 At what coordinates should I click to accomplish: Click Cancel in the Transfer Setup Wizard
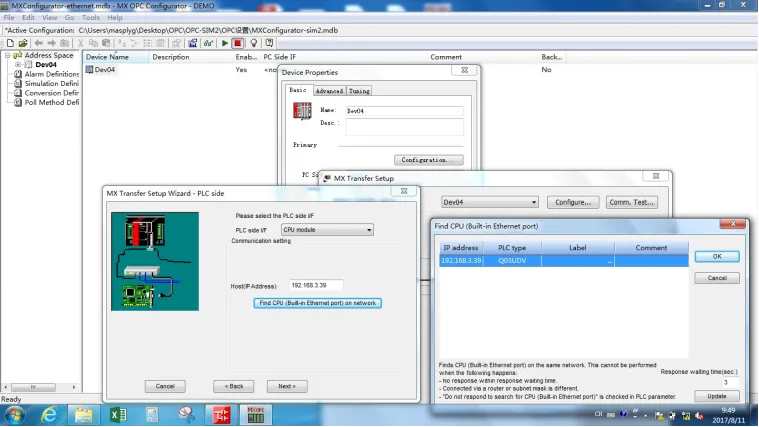[x=165, y=386]
